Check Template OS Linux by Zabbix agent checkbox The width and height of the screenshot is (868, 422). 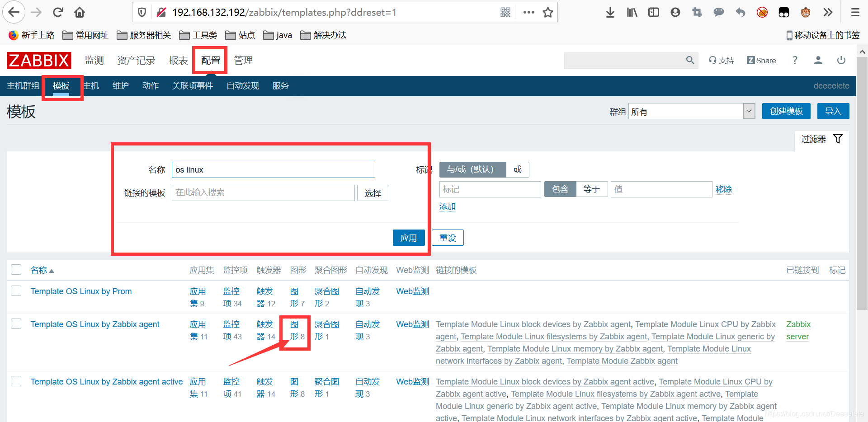(x=16, y=324)
